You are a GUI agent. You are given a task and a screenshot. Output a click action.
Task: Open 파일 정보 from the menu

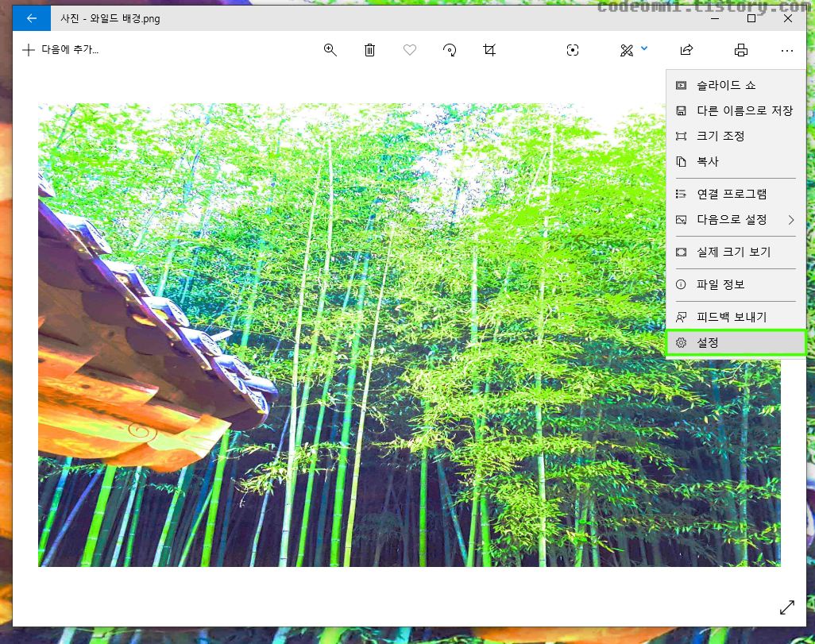736,284
